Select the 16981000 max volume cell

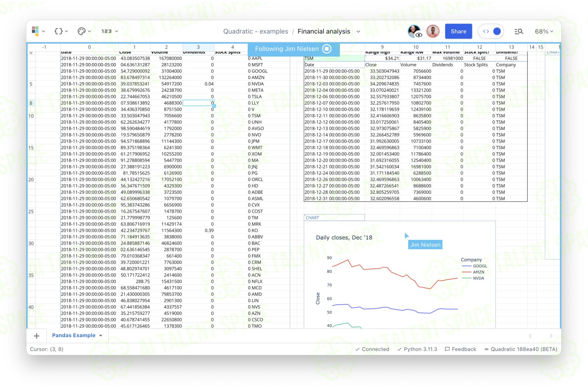448,58
